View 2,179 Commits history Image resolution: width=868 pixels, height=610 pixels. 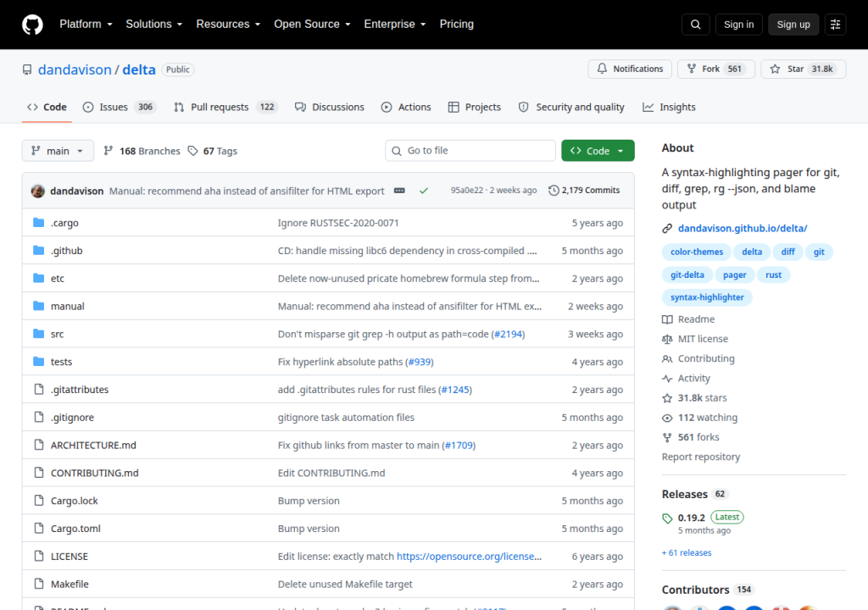[x=584, y=191]
